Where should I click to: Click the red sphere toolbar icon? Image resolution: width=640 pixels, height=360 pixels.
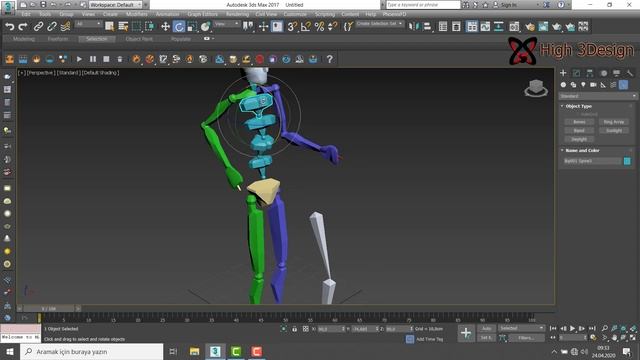(x=260, y=59)
